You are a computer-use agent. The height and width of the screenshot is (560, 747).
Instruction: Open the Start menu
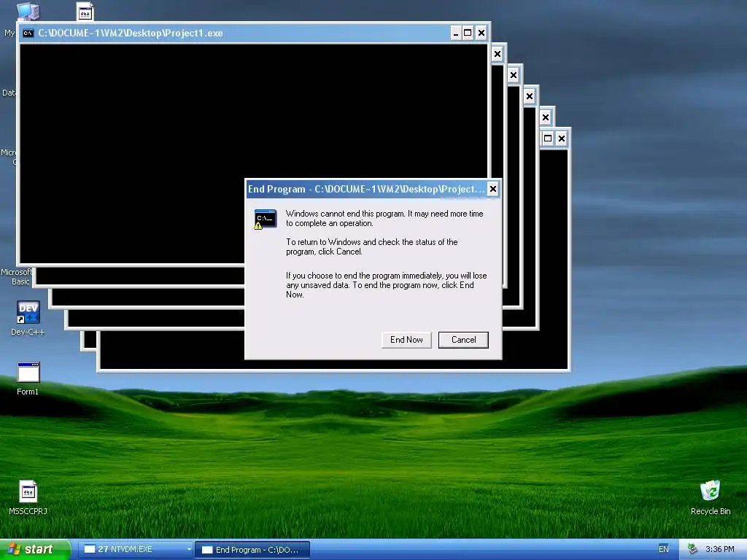(35, 550)
